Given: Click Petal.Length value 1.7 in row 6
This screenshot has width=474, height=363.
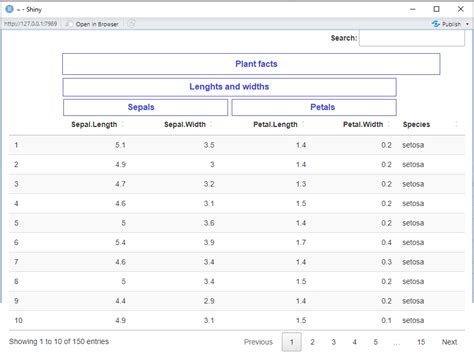Looking at the screenshot, I should tap(301, 243).
